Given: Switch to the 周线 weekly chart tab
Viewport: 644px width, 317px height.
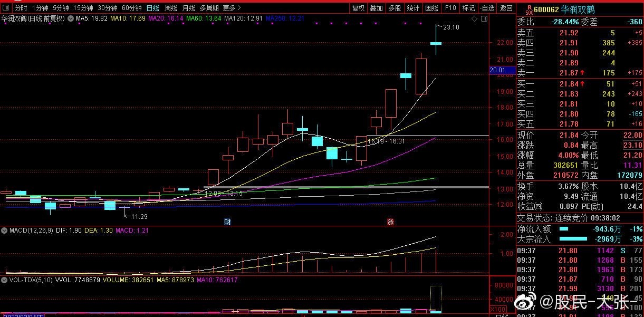Looking at the screenshot, I should coord(170,8).
